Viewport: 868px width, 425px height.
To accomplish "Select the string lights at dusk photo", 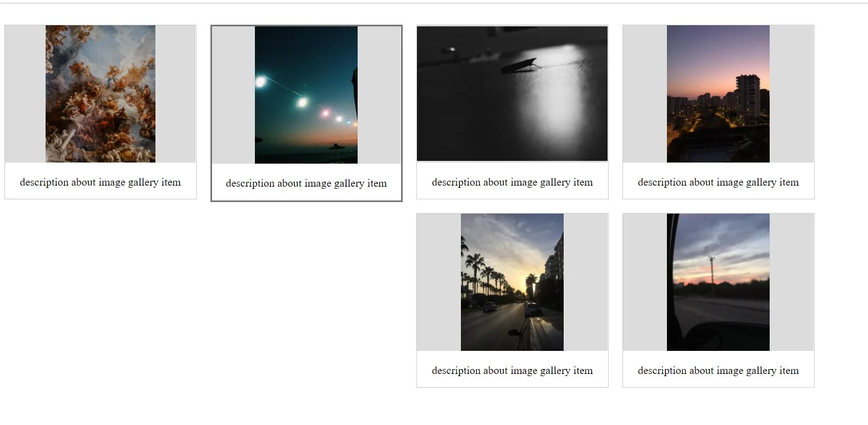I will pos(306,95).
